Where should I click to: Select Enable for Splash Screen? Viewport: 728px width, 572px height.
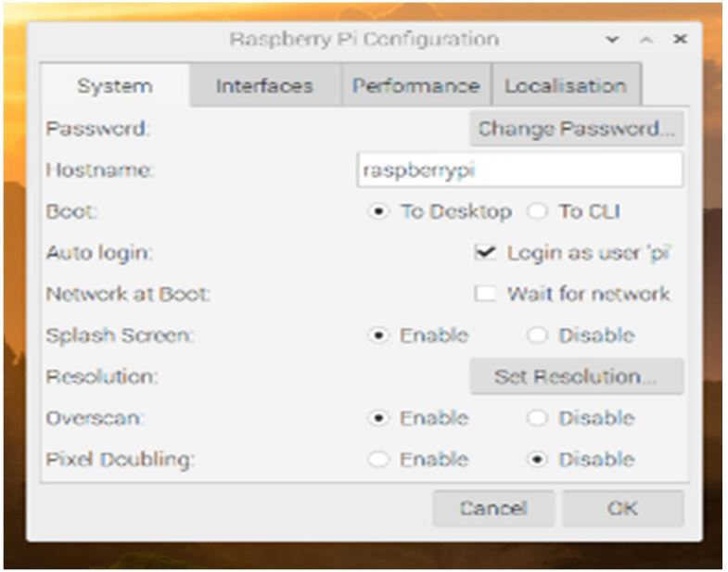tap(378, 336)
